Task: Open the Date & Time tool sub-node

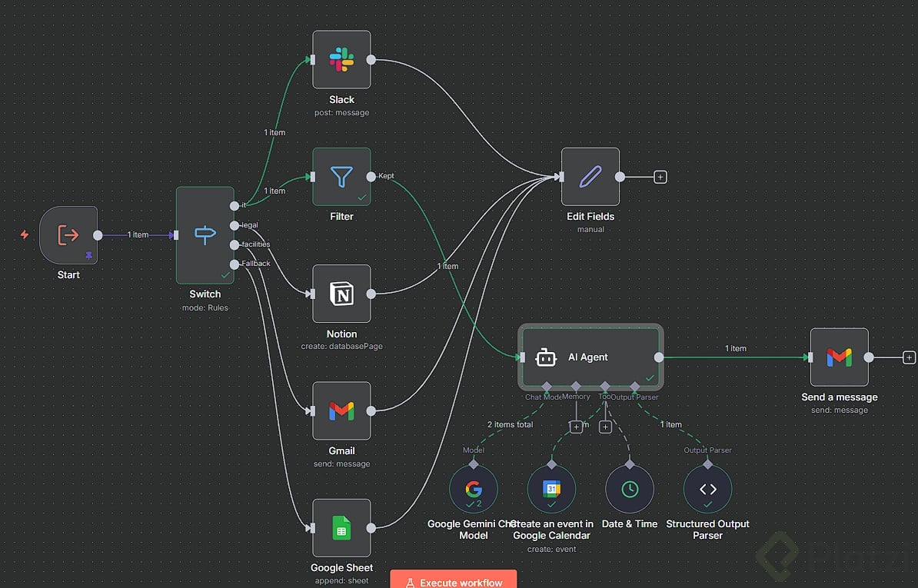Action: 630,489
